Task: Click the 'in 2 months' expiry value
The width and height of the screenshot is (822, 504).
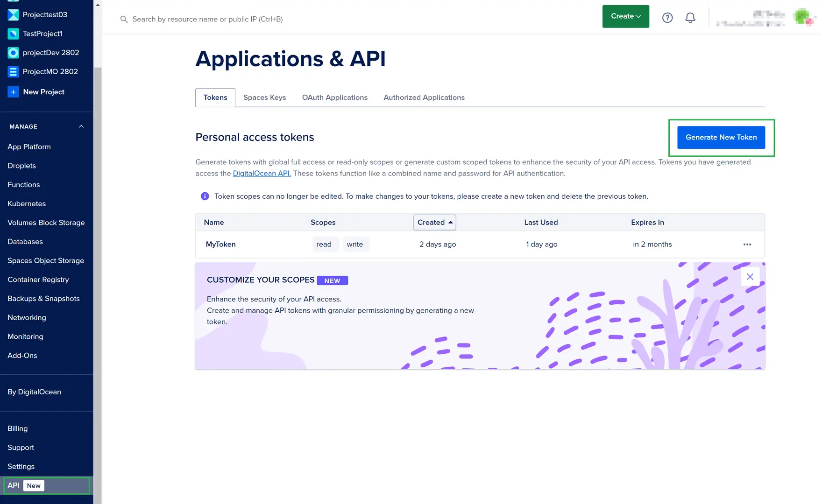Action: (x=652, y=245)
